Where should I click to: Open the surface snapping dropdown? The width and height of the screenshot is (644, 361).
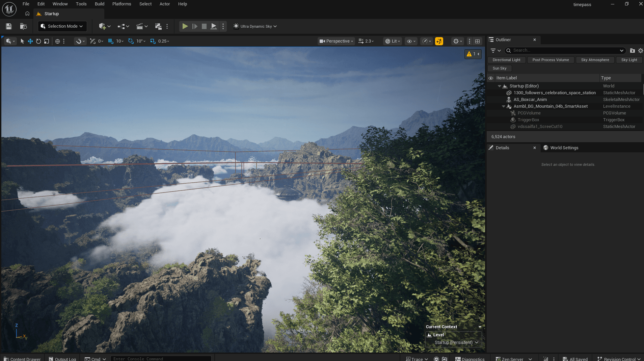coord(80,41)
